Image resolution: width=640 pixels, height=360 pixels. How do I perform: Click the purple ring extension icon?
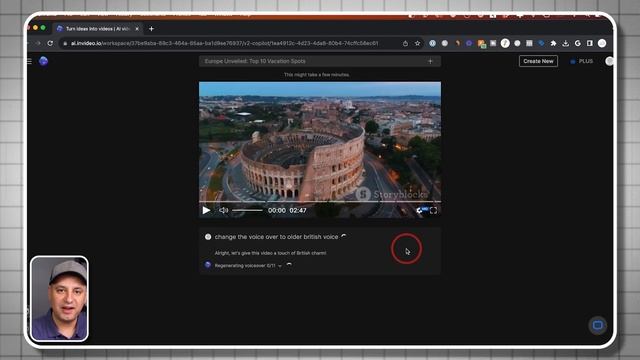pos(469,43)
